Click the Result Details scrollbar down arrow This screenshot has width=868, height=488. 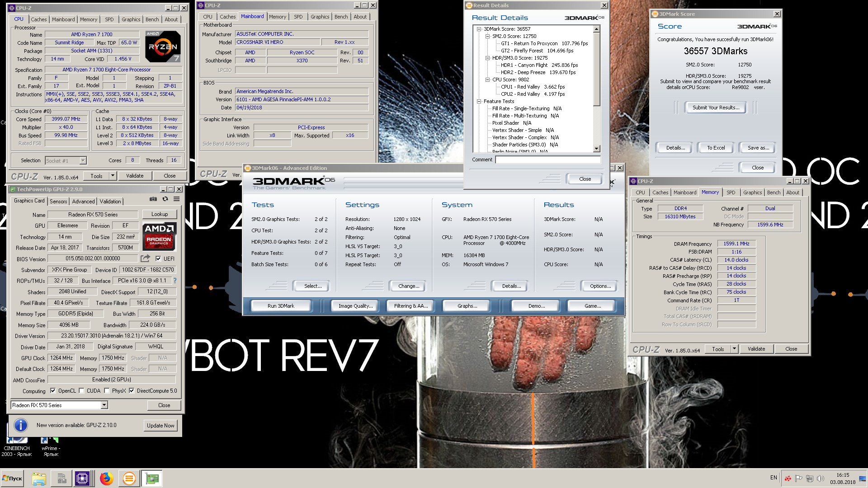tap(596, 149)
